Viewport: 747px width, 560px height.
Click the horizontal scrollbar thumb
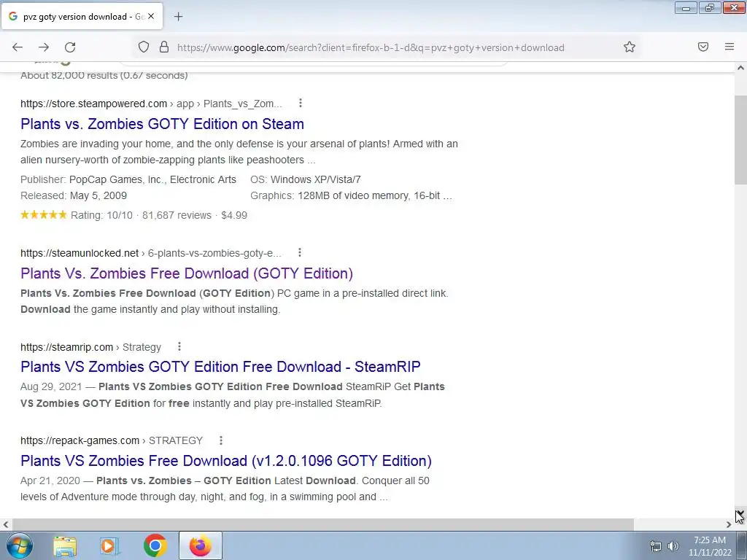coord(322,524)
